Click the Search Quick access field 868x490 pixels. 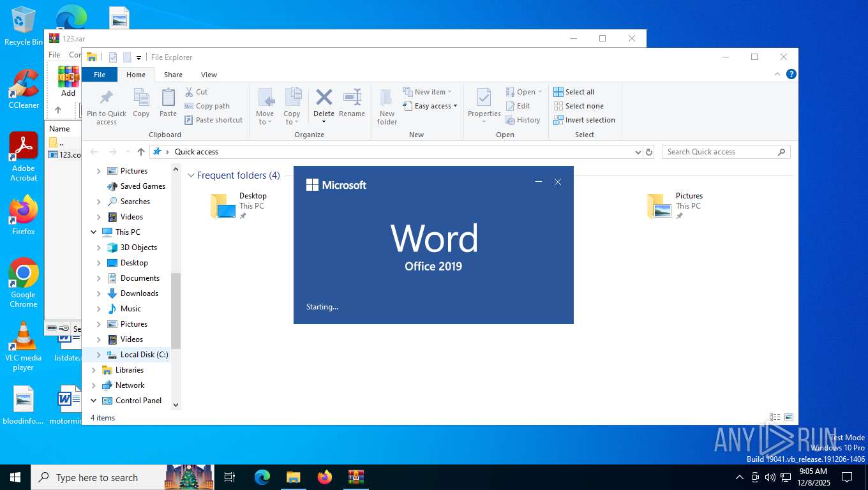click(x=727, y=152)
